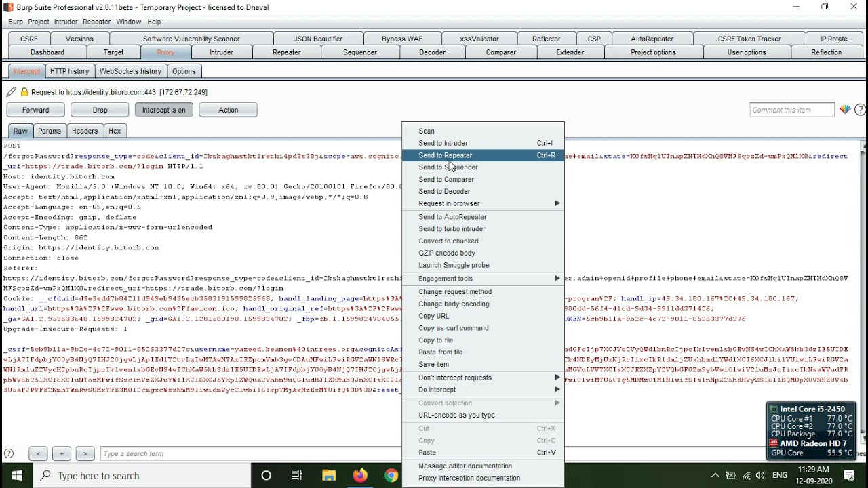Expand the Do intercept submenu
868x488 pixels.
click(x=483, y=390)
